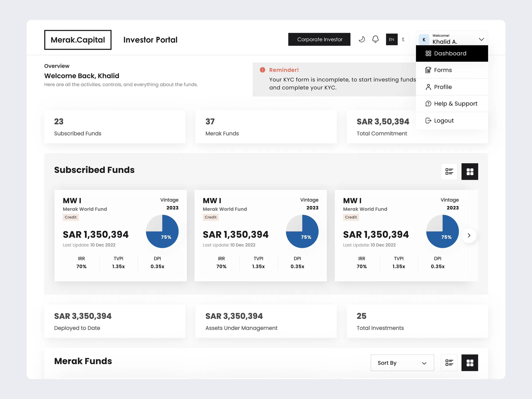Screen dimensions: 532x399
Task: Open Profile from user menu
Action: (x=452, y=87)
